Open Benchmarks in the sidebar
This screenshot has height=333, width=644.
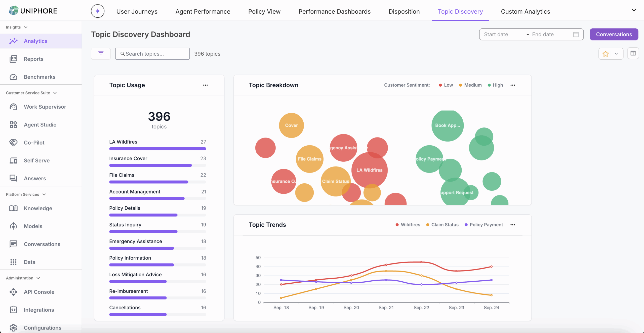(x=39, y=77)
